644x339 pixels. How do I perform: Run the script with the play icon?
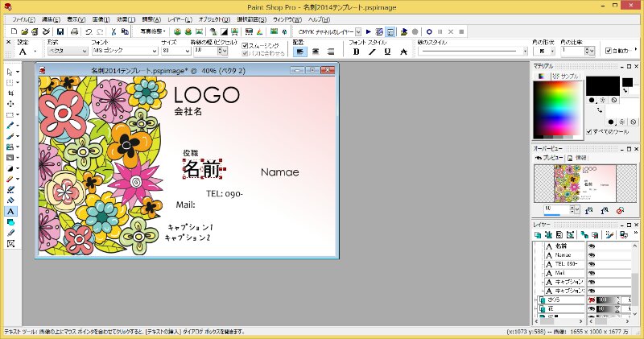pyautogui.click(x=368, y=31)
